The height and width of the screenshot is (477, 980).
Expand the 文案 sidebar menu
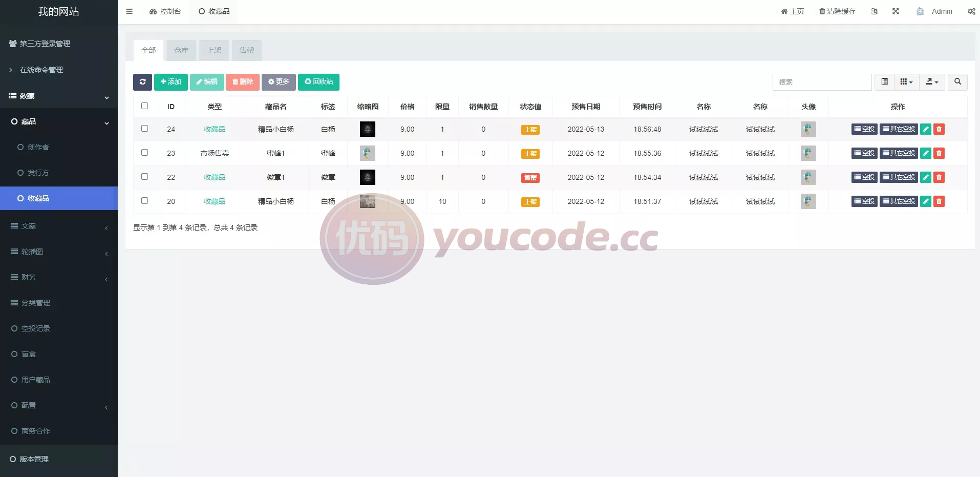pos(59,226)
